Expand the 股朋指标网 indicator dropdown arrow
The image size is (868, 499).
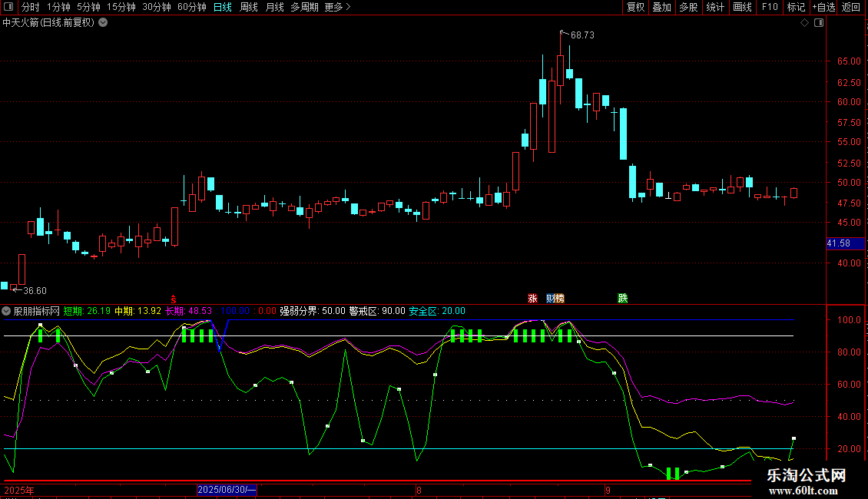click(7, 312)
